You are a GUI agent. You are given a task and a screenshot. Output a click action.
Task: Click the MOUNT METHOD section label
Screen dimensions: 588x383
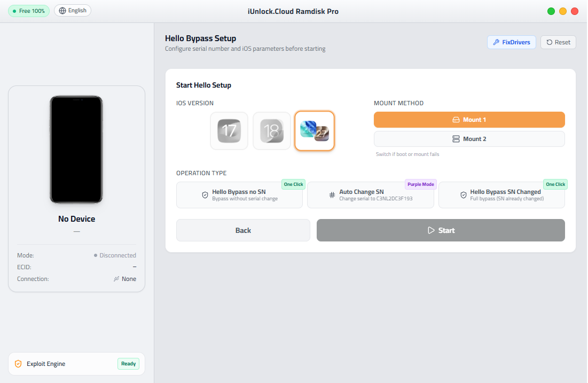click(x=398, y=103)
